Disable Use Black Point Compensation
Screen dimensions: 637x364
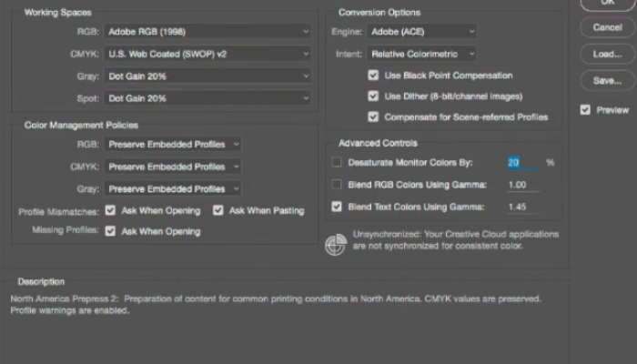pyautogui.click(x=373, y=76)
